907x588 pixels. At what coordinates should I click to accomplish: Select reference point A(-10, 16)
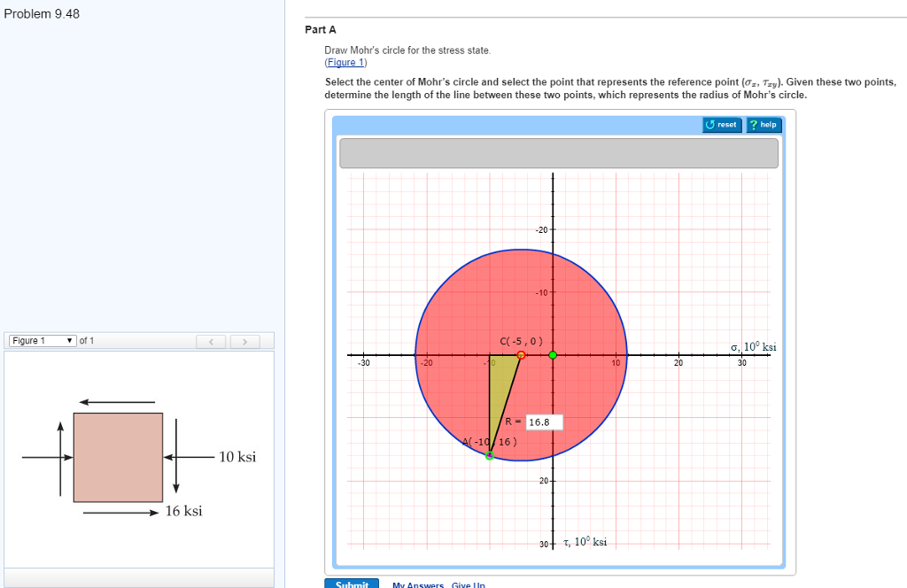pyautogui.click(x=490, y=454)
